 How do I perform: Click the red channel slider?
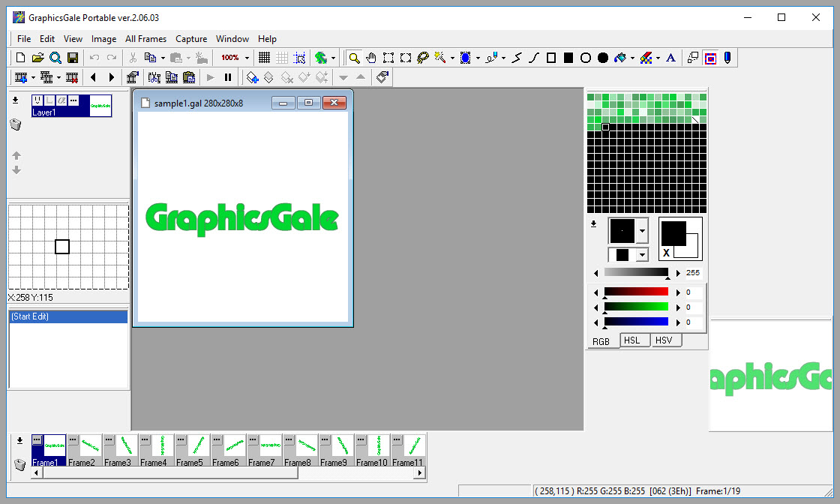636,292
